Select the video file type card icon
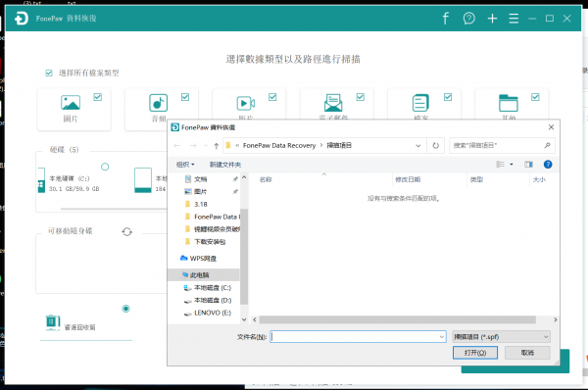This screenshot has width=588, height=390. [x=246, y=103]
